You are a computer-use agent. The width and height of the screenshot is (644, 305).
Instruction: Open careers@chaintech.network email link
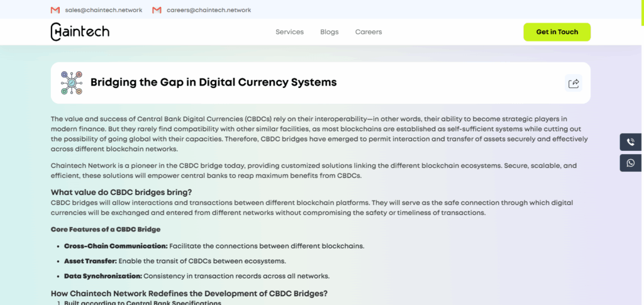point(209,10)
